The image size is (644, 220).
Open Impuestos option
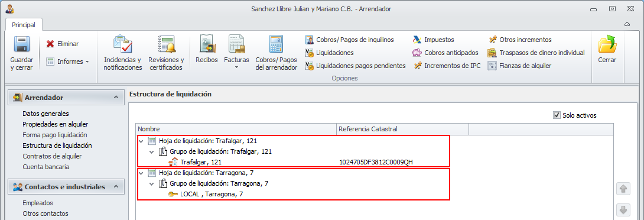(x=433, y=40)
